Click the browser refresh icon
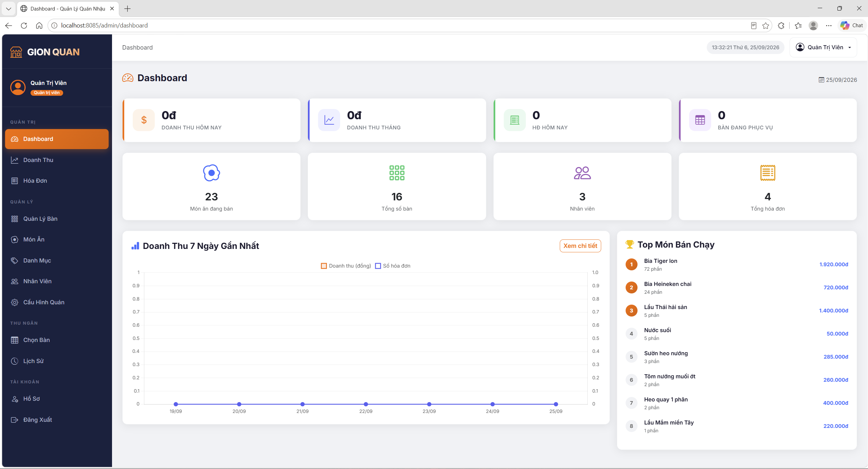 pos(24,25)
